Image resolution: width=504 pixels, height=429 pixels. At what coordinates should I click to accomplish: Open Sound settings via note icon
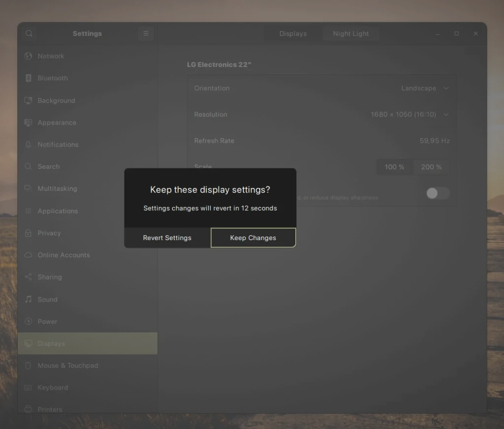[x=28, y=299]
